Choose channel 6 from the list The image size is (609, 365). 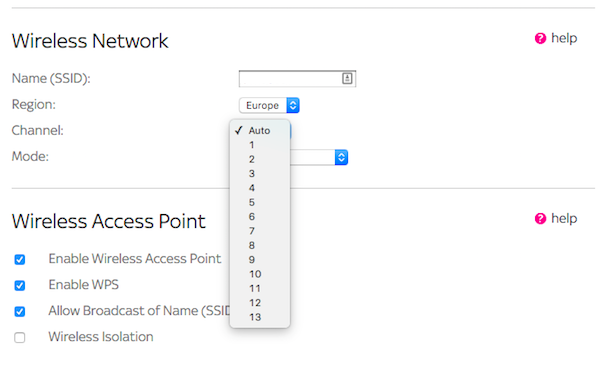click(x=260, y=217)
